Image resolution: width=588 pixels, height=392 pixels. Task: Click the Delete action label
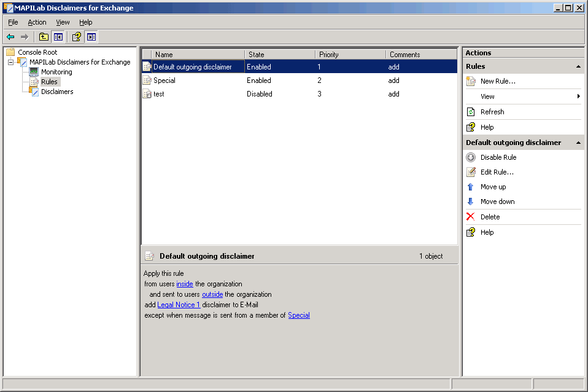(490, 217)
